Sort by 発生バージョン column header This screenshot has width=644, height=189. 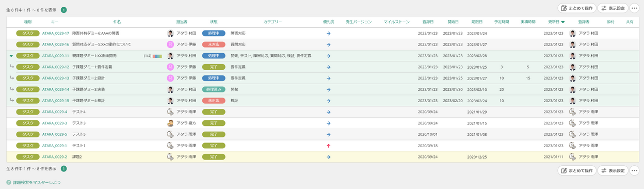point(359,22)
